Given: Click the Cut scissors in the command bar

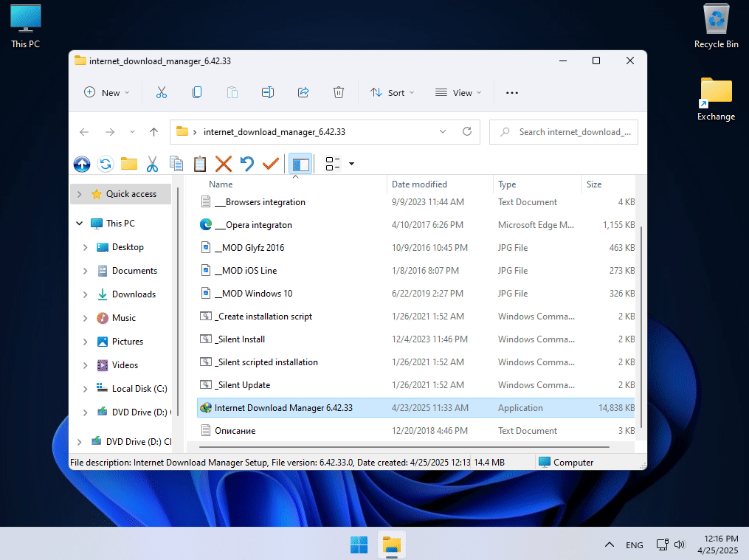Looking at the screenshot, I should point(162,93).
